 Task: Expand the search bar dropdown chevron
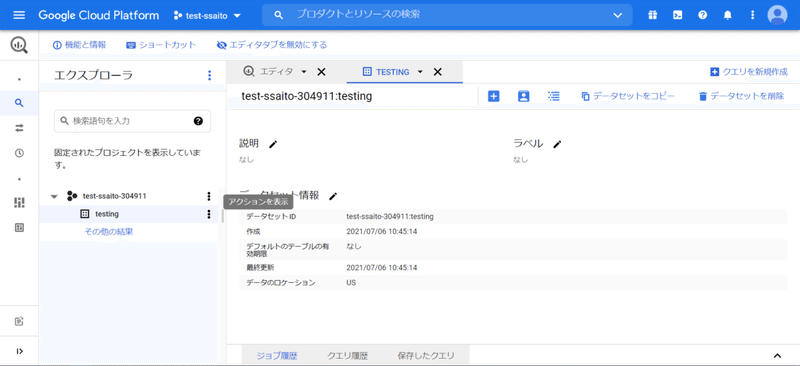pyautogui.click(x=617, y=15)
